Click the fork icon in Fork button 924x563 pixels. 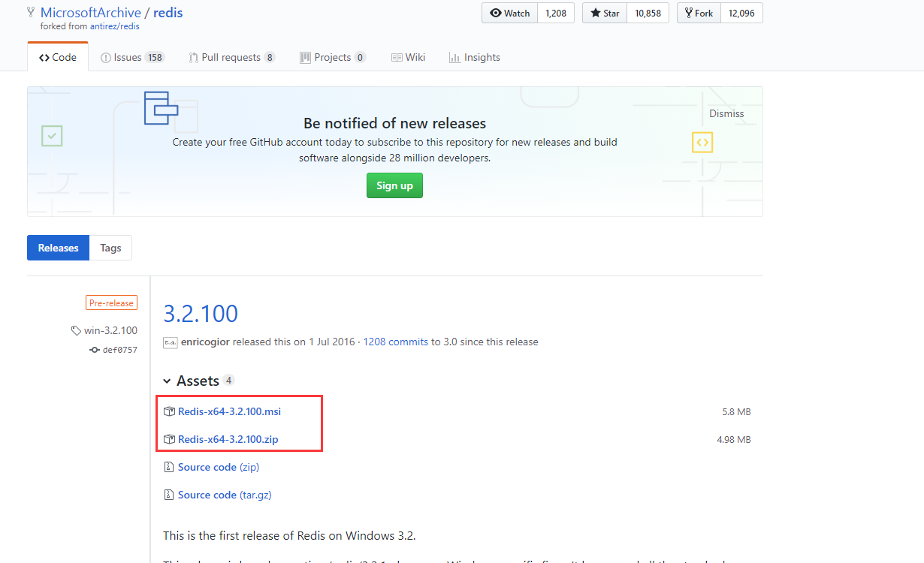pos(688,13)
